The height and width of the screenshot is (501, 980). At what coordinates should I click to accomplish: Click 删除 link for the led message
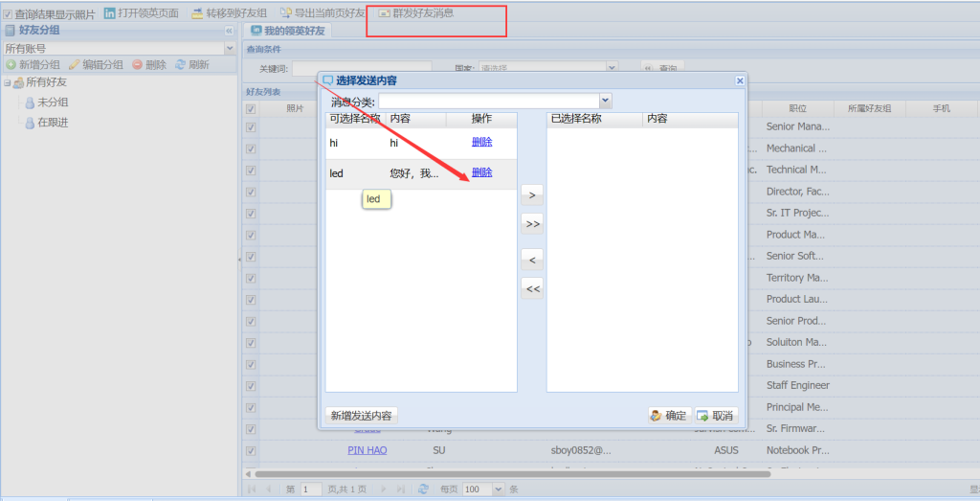(x=481, y=173)
